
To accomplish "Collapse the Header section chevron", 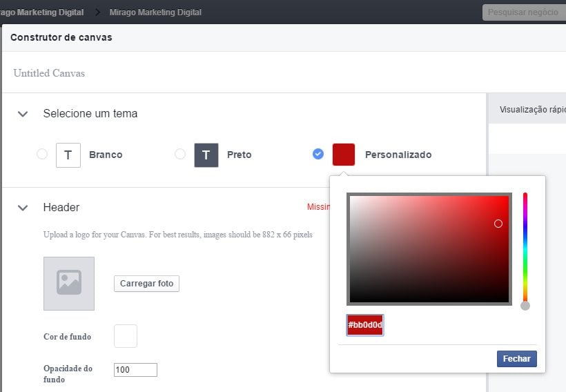I will point(23,208).
